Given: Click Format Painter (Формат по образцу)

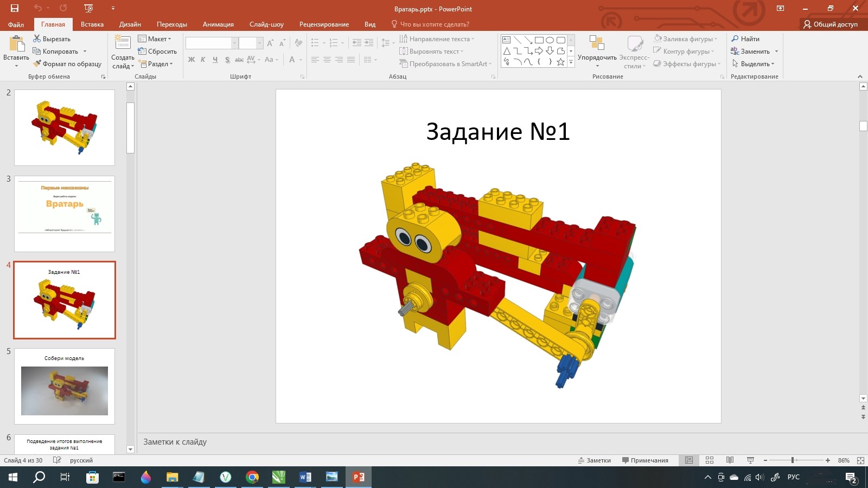Looking at the screenshot, I should coord(67,64).
